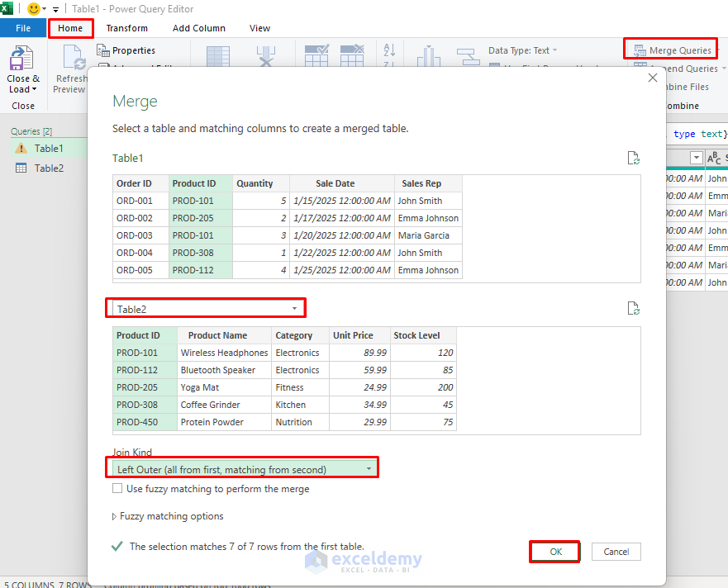Open the Join Kind Left Outer dropdown
Image resolution: width=728 pixels, height=588 pixels.
(369, 469)
